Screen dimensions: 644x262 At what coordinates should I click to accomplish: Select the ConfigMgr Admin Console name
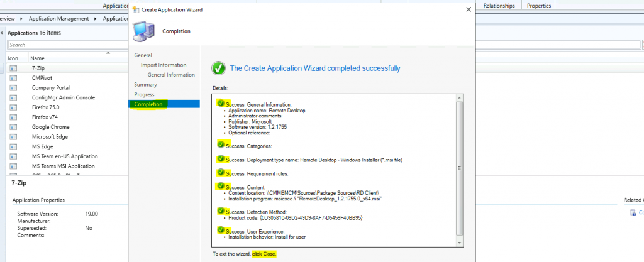(64, 97)
